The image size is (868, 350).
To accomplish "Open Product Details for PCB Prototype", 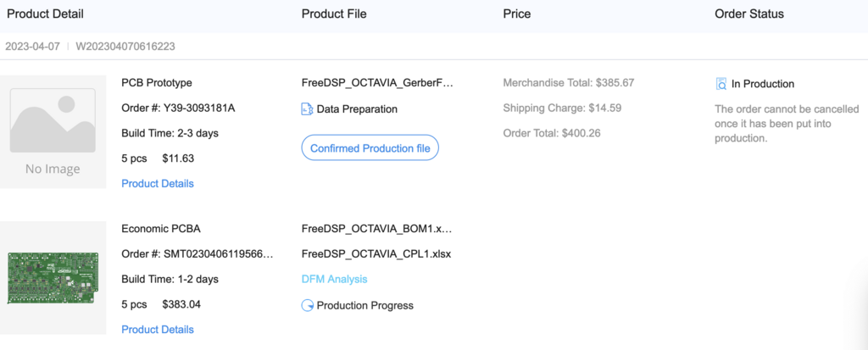I will point(158,184).
